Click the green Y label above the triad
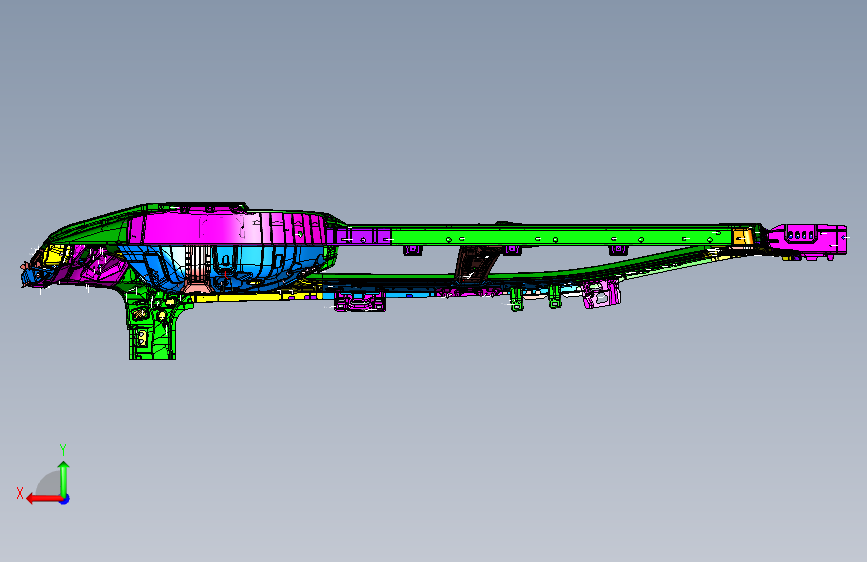The height and width of the screenshot is (562, 867). click(63, 449)
